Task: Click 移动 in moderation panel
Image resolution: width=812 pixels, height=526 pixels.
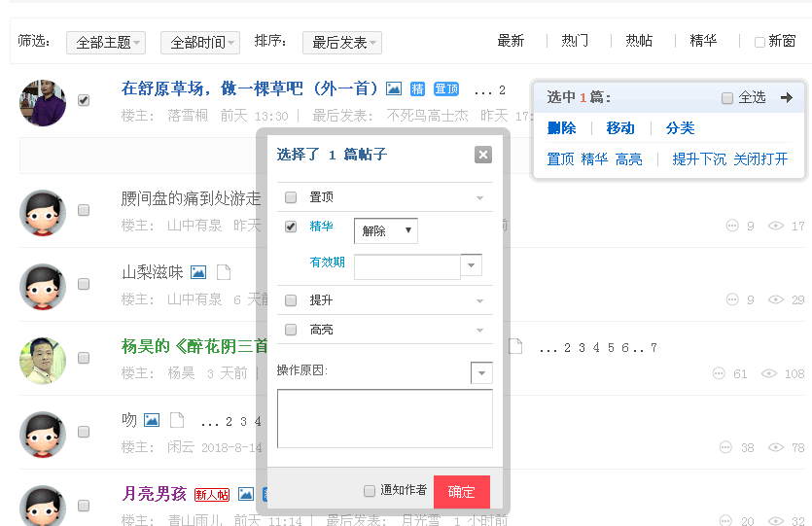Action: coord(620,128)
